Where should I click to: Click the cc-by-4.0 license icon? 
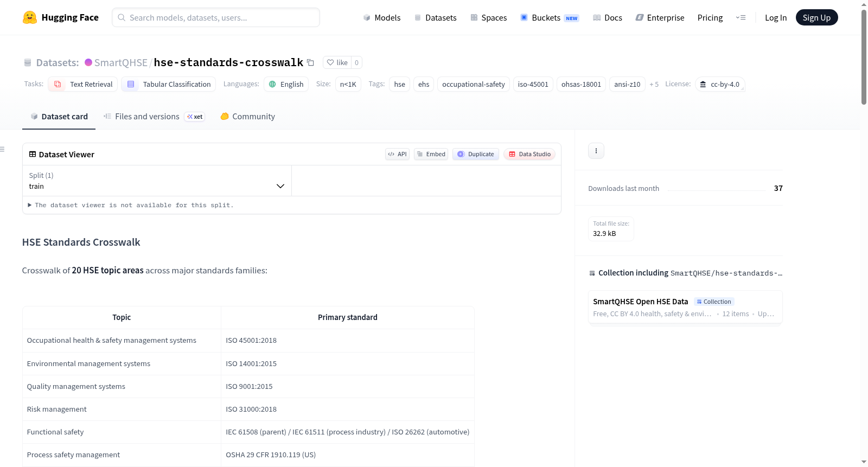(703, 84)
